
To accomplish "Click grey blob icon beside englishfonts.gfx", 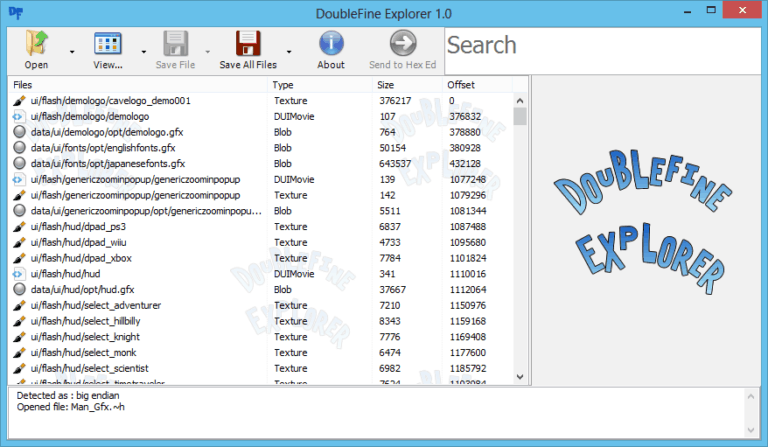I will click(x=19, y=148).
